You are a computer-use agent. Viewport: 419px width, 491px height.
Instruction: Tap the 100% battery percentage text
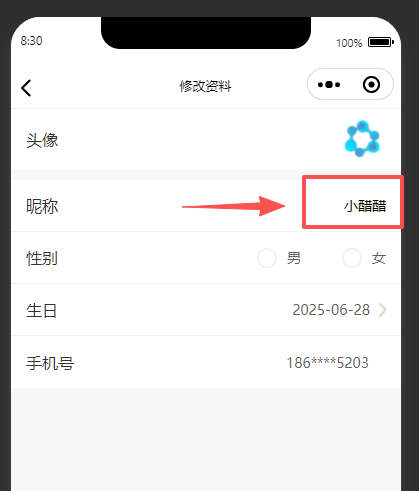click(349, 43)
